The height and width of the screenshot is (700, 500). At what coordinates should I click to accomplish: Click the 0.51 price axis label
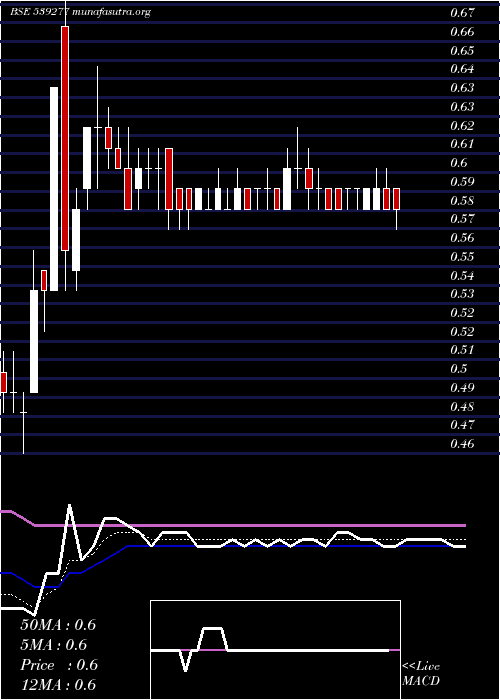[x=462, y=350]
